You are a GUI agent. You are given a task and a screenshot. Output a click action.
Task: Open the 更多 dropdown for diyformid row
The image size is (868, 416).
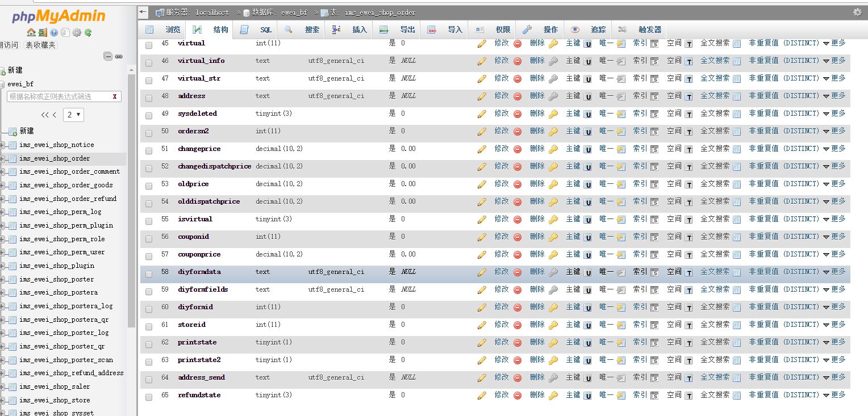click(834, 307)
